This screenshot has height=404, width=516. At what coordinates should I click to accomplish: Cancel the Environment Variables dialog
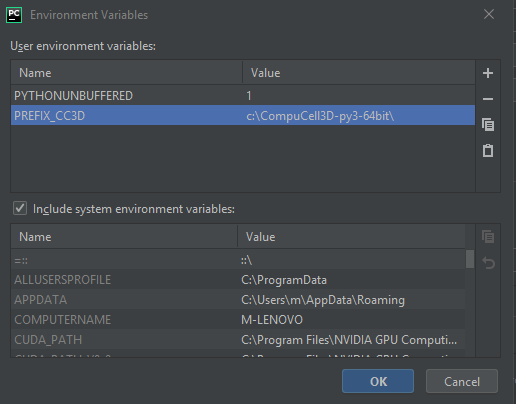coord(462,381)
